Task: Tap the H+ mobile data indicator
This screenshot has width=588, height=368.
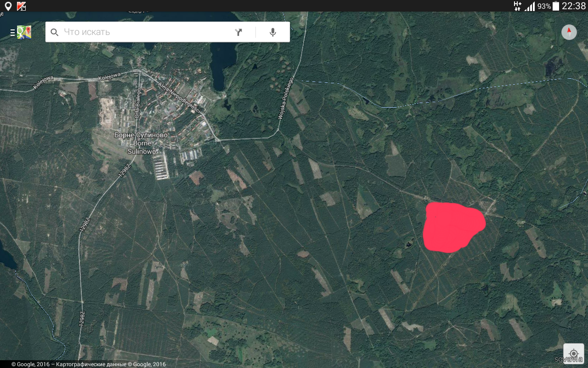Action: point(517,6)
